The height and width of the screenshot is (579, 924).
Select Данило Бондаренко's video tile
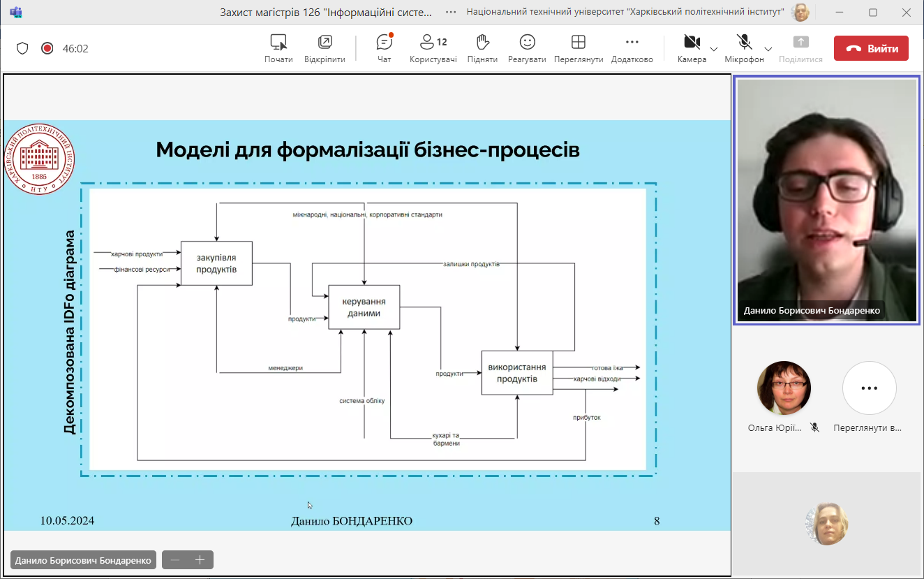point(826,200)
